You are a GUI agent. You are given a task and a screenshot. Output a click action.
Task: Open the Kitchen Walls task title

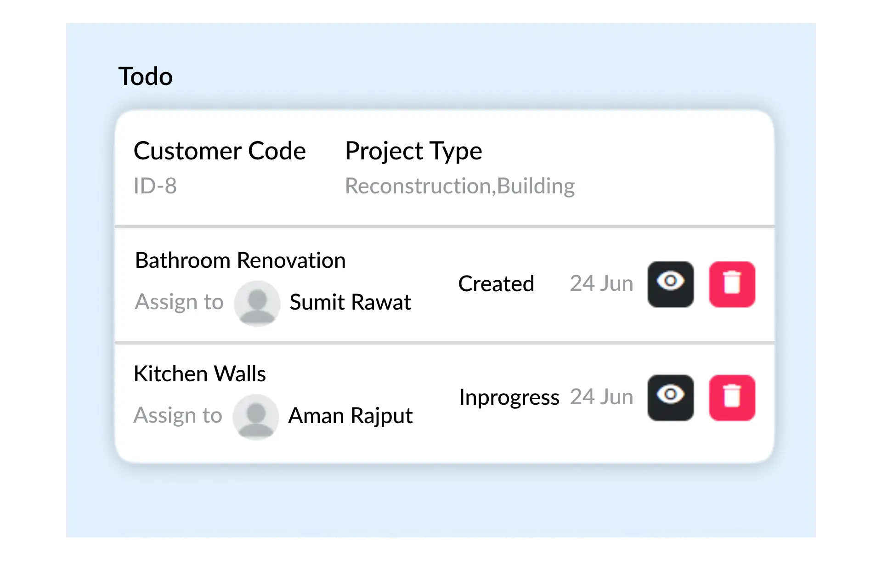click(199, 373)
